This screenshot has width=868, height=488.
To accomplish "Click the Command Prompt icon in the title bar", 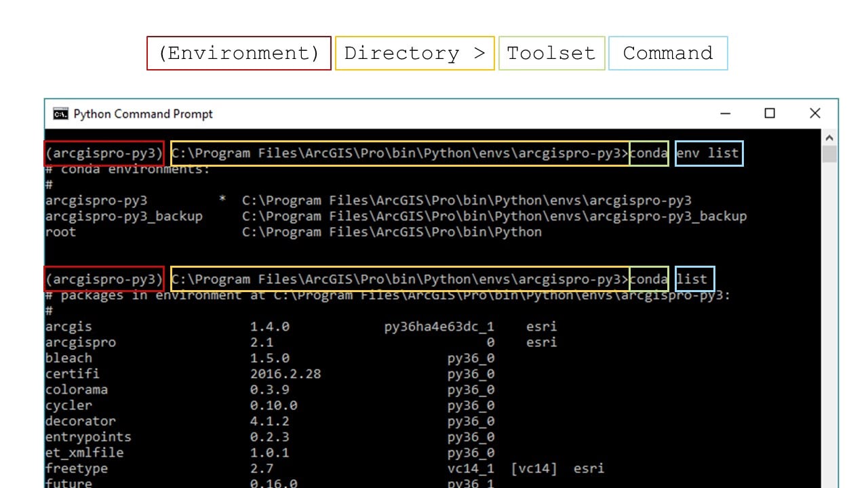I will (x=61, y=114).
